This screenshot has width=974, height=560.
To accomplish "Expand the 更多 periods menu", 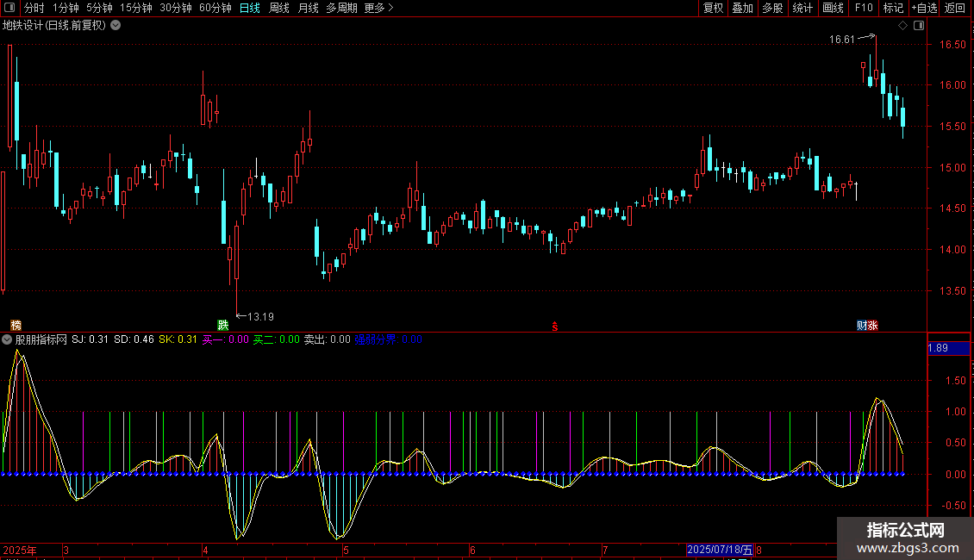I will [x=378, y=8].
